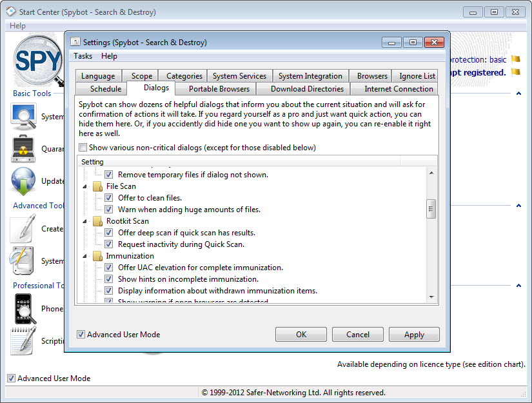Viewport: 532px width, 403px height.
Task: Uncheck Request inactivity during Quick Scan
Action: [x=108, y=244]
